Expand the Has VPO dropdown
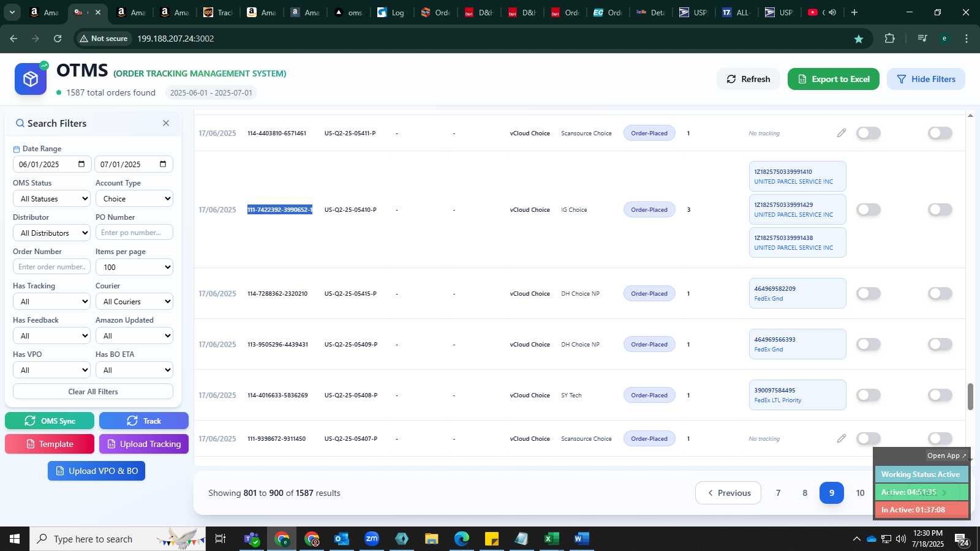Screen dimensions: 980x551 click(51, 370)
